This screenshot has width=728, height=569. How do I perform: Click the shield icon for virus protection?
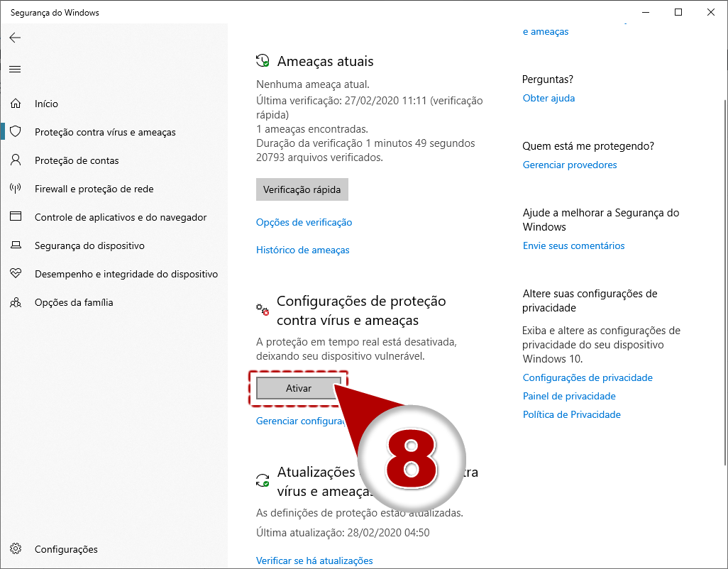[16, 131]
